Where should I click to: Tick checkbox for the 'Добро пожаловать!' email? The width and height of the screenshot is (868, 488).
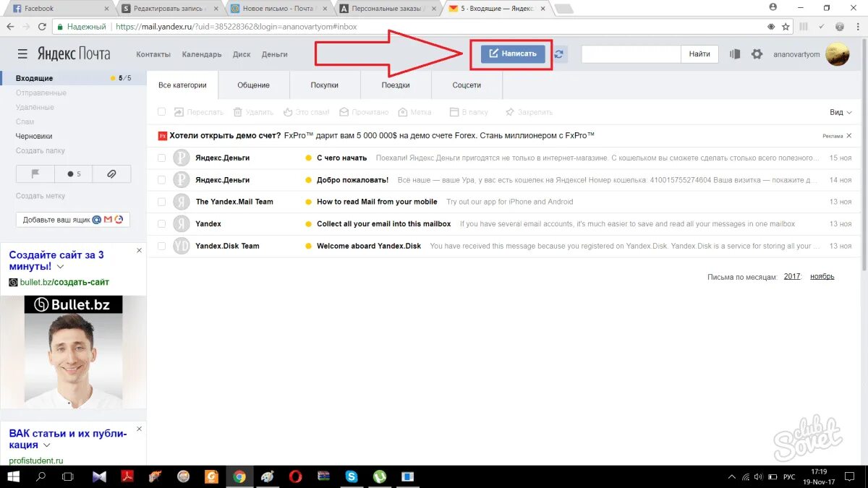point(162,180)
